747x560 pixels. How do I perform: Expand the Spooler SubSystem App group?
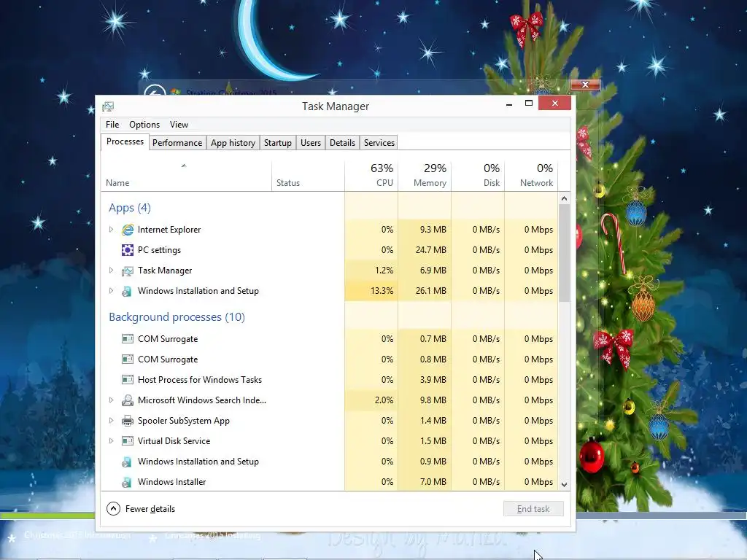pos(111,421)
